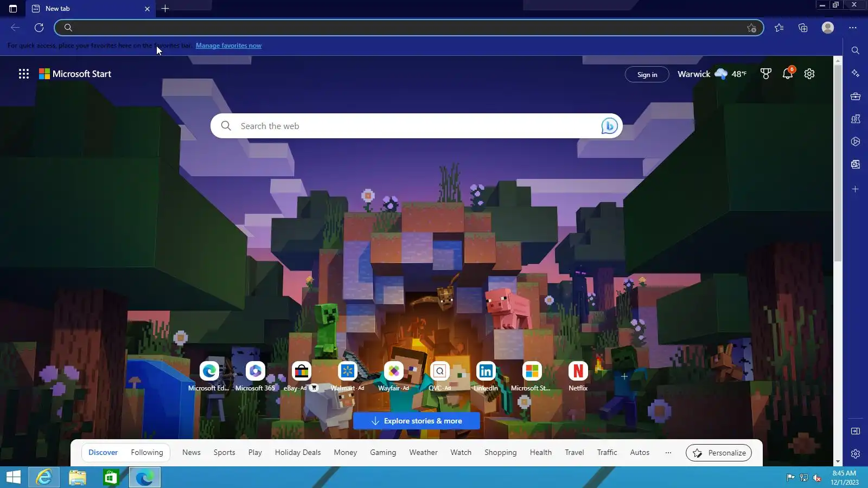This screenshot has height=488, width=868.
Task: Open Warwick weather forecast
Action: (712, 74)
